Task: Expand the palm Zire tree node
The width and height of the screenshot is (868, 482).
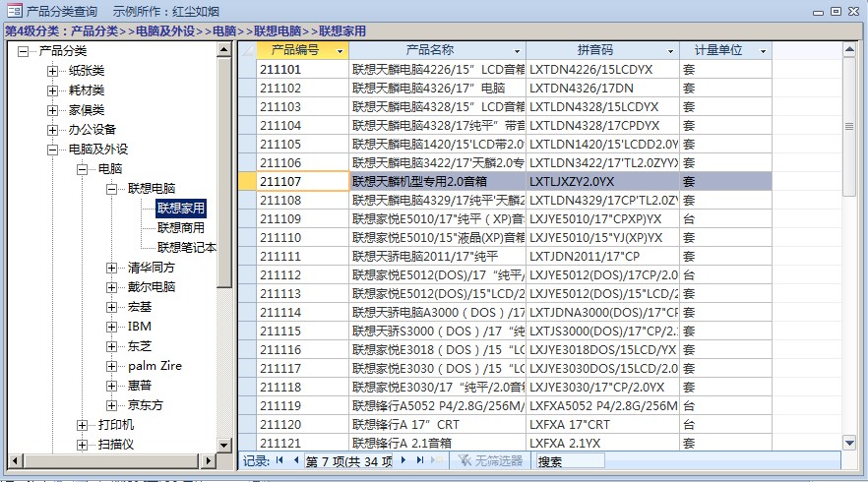Action: coord(112,366)
